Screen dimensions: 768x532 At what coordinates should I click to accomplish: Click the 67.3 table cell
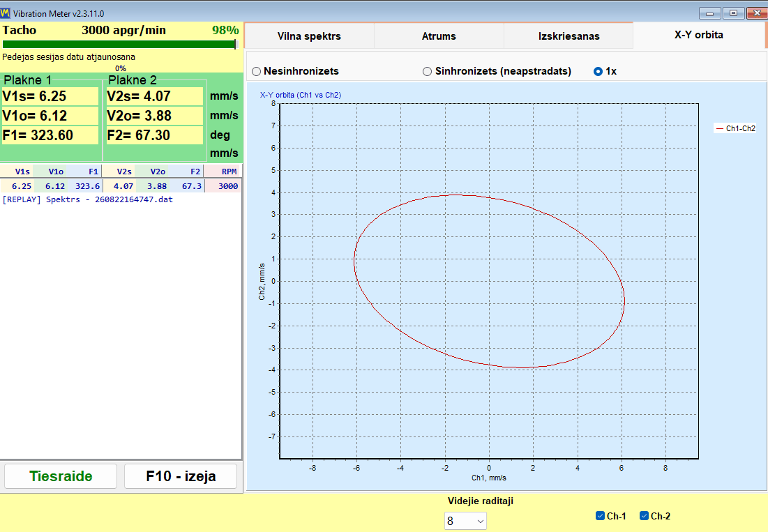pyautogui.click(x=187, y=186)
